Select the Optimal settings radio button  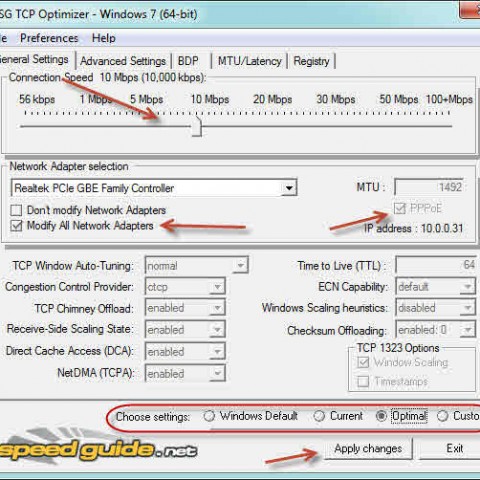point(381,416)
